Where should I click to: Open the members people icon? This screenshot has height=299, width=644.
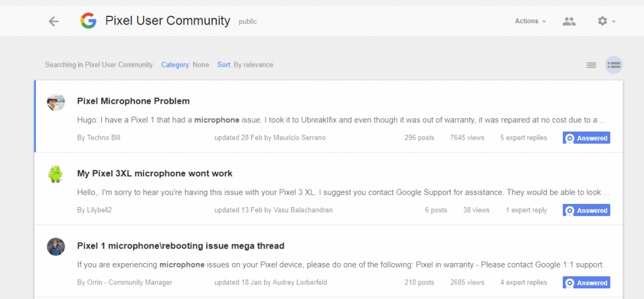pos(569,21)
